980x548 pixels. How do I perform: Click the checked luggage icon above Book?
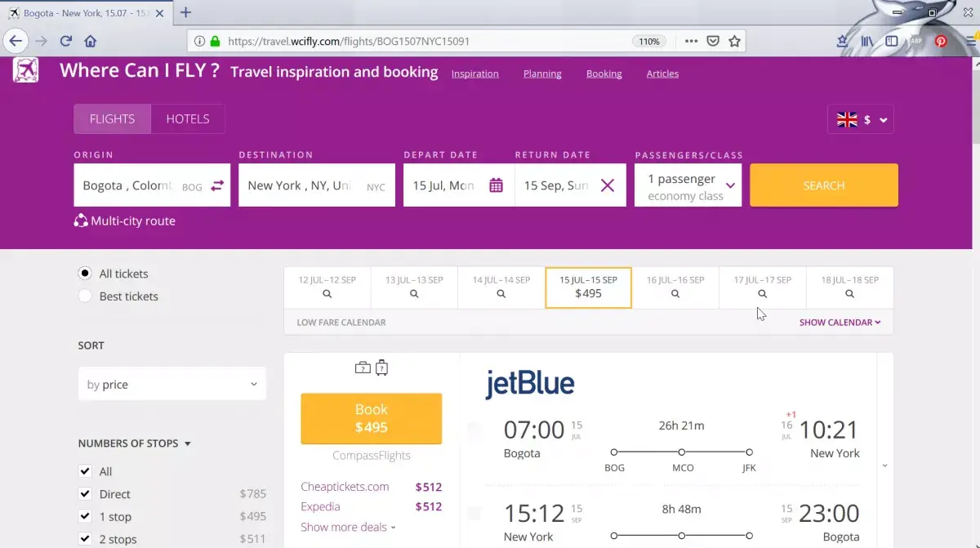381,368
